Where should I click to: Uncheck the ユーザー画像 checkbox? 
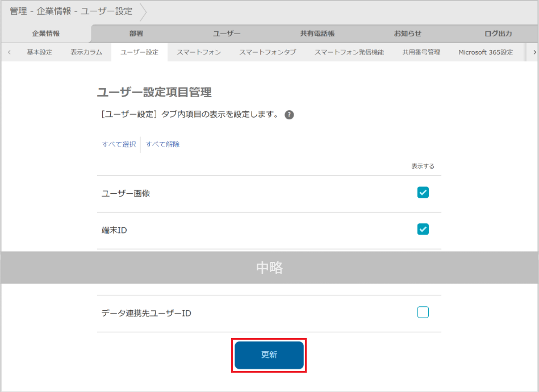[423, 193]
